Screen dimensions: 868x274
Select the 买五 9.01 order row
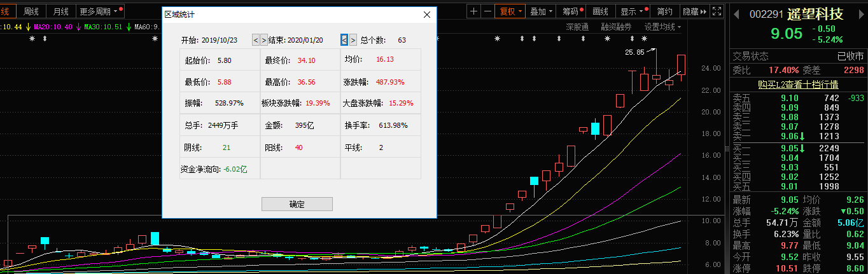pos(797,186)
